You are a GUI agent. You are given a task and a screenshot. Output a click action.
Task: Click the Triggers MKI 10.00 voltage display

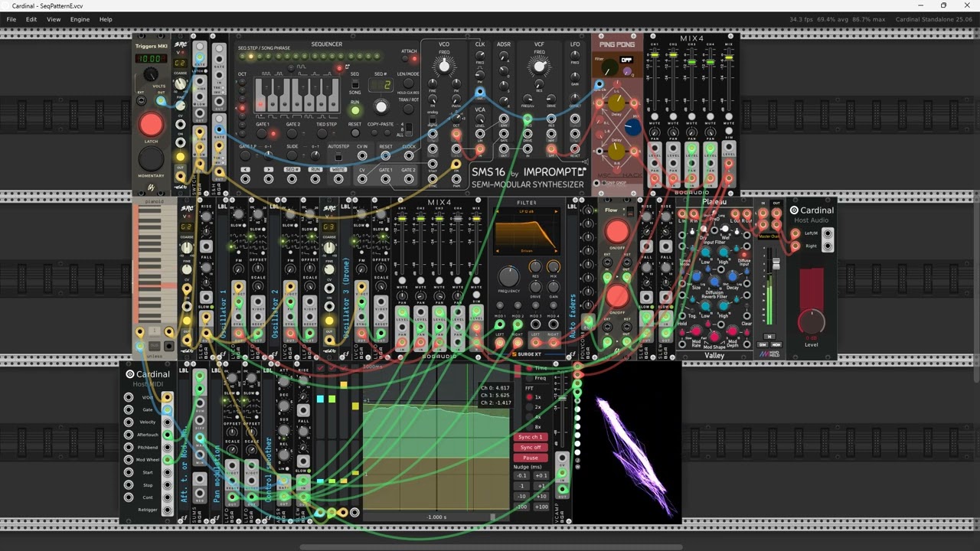point(151,58)
